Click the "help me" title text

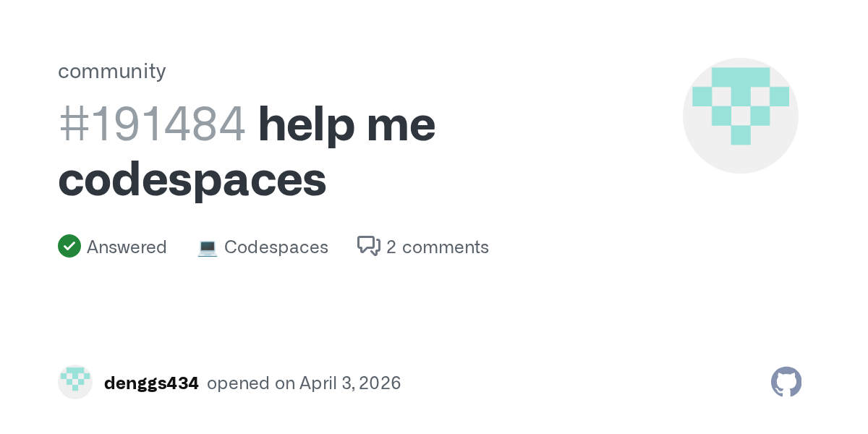pos(346,124)
